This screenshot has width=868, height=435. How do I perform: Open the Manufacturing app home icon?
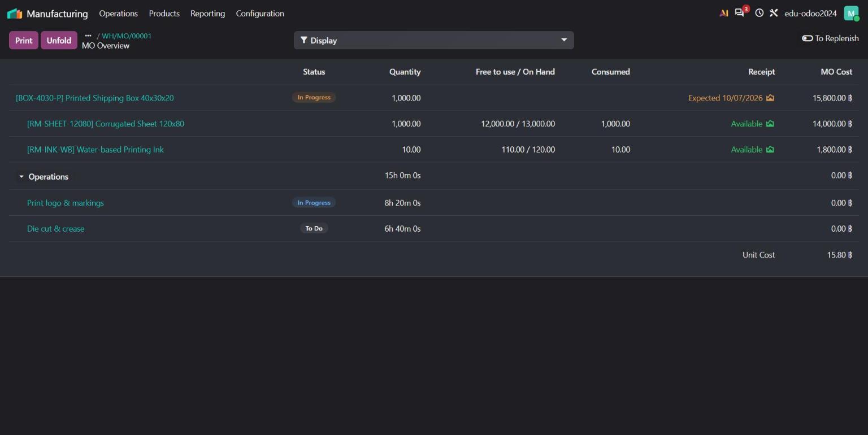[x=15, y=14]
